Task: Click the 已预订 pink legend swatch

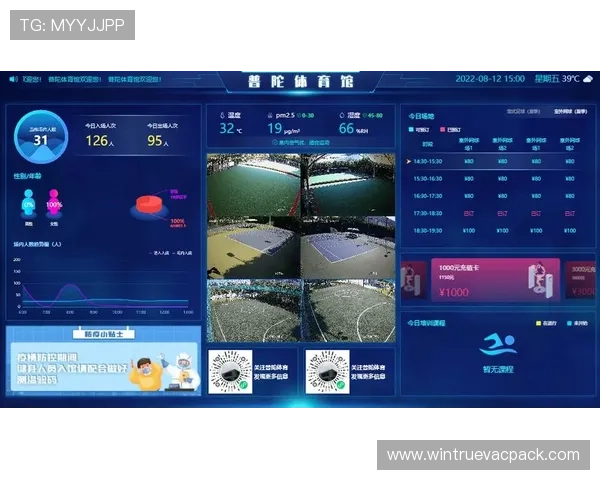Action: click(x=440, y=129)
